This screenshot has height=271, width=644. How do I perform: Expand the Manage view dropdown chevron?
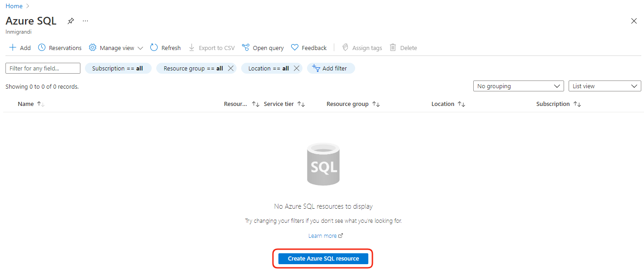140,48
